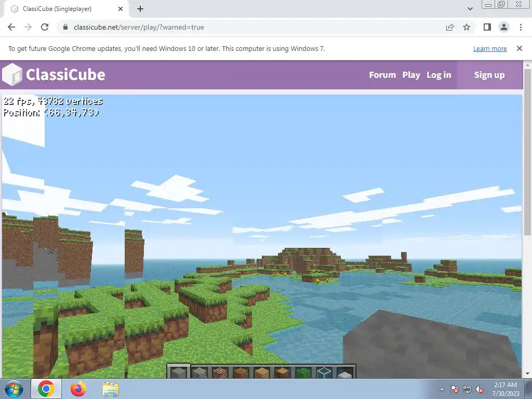Click the ClassiCube cube logo
This screenshot has height=399, width=532.
coord(12,75)
